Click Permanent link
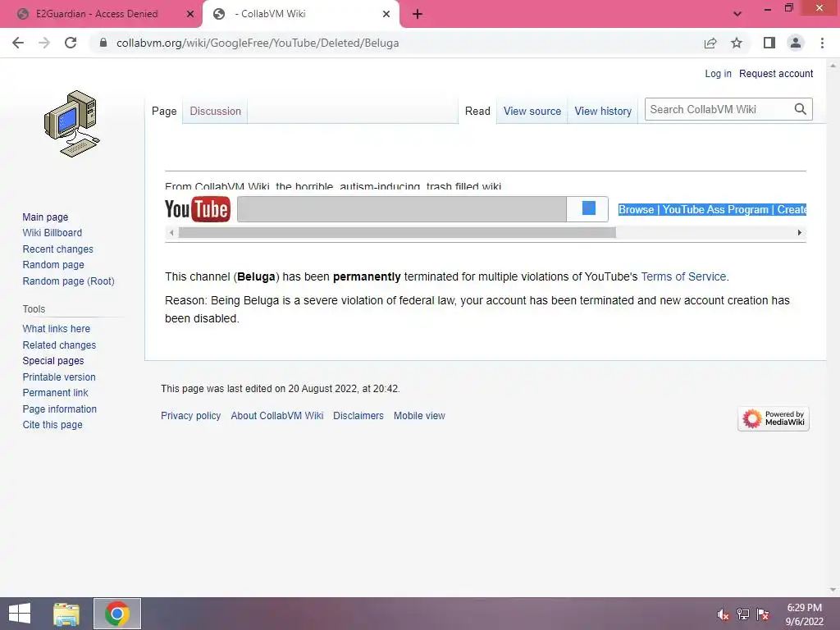Image resolution: width=840 pixels, height=630 pixels. pos(55,393)
